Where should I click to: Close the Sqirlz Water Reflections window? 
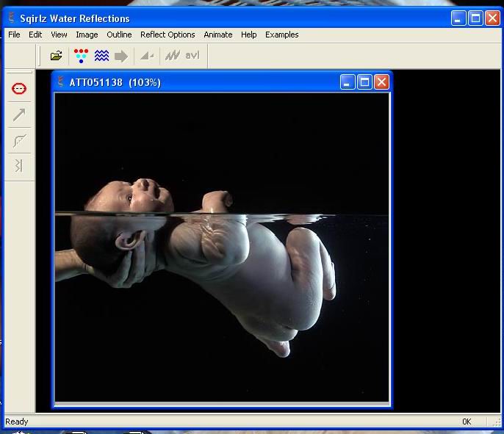click(x=492, y=18)
